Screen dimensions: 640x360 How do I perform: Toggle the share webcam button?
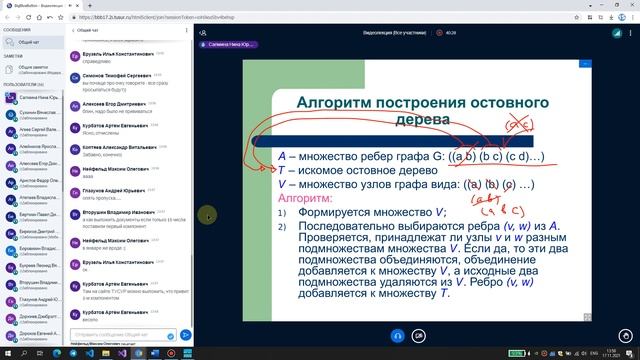(418, 336)
